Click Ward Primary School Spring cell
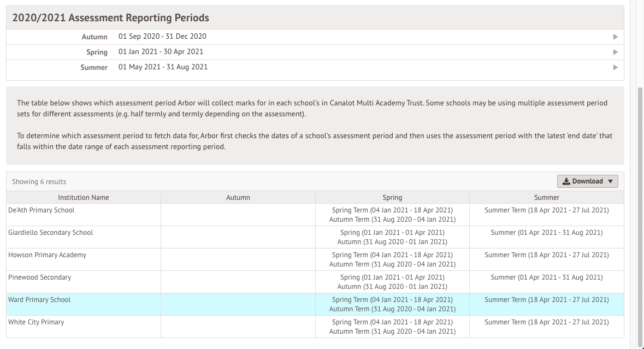644x349 pixels. pos(392,304)
